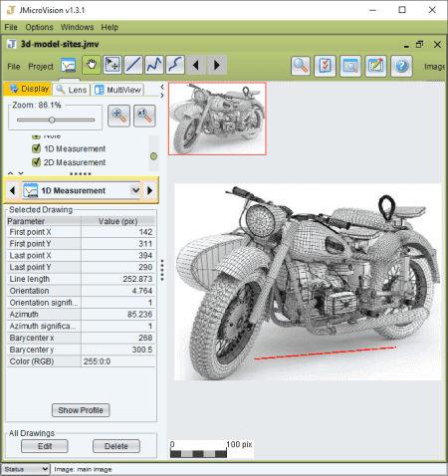Viewport: 448px width, 476px height.
Task: Click the red measurement line on image
Action: tap(325, 354)
